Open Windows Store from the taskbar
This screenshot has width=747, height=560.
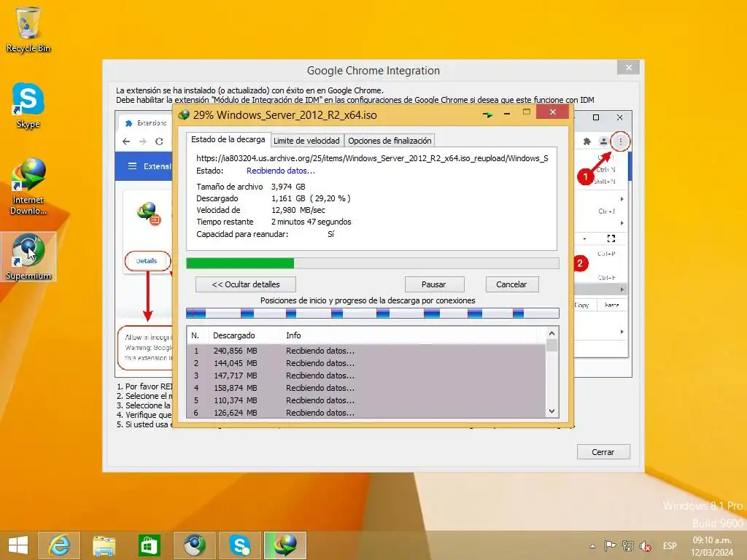tap(149, 545)
